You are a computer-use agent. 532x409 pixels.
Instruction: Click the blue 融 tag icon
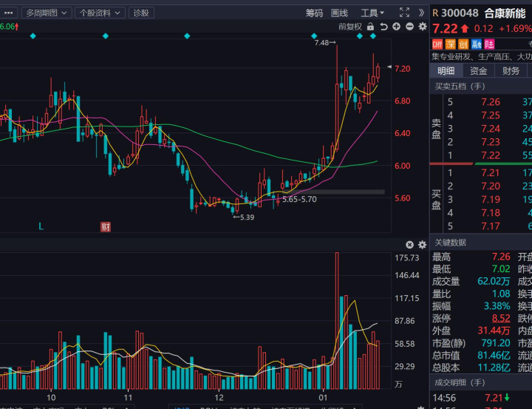(477, 44)
